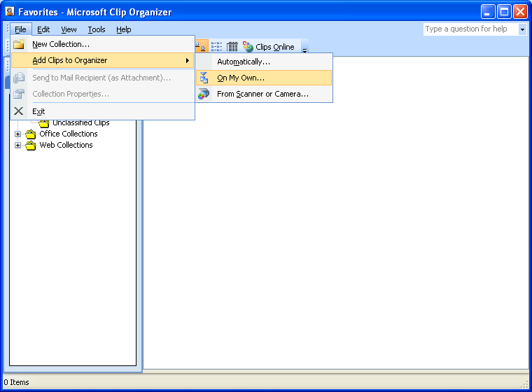The width and height of the screenshot is (532, 392).
Task: Choose Automatically... in the submenu
Action: point(264,62)
